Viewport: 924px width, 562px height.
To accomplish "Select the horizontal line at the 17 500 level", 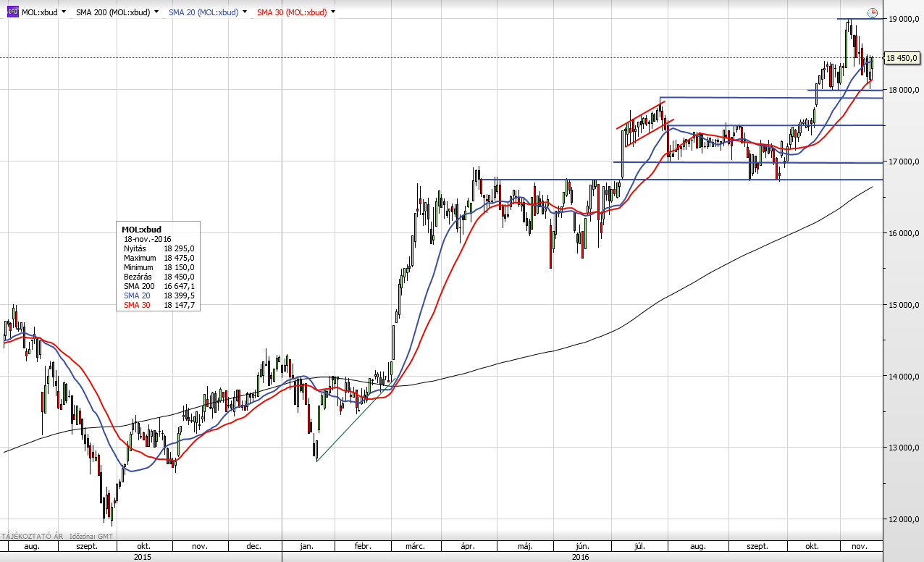I will [775, 125].
